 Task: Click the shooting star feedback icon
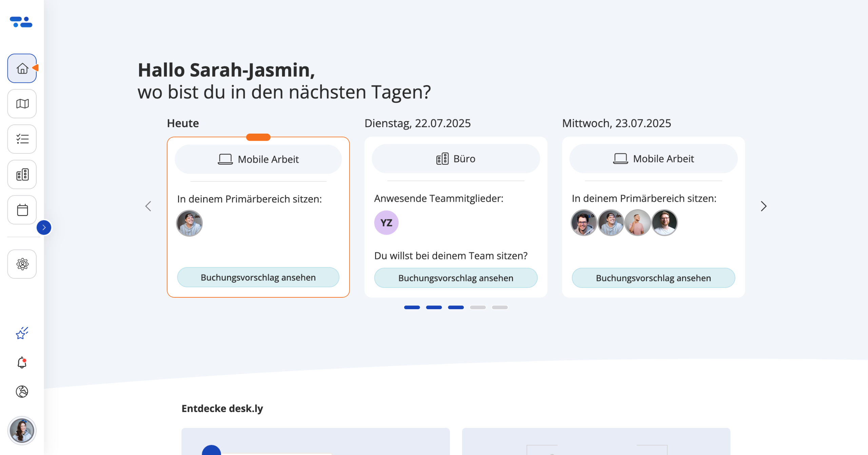22,333
